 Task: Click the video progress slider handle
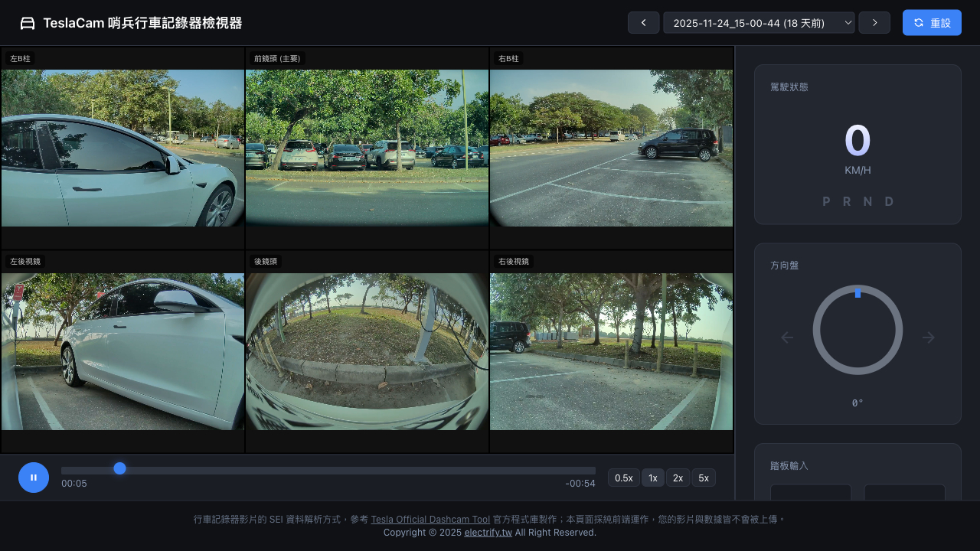[x=119, y=468]
